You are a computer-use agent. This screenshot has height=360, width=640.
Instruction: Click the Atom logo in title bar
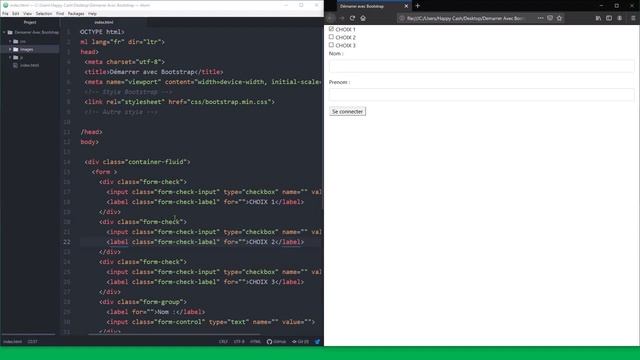coord(5,5)
